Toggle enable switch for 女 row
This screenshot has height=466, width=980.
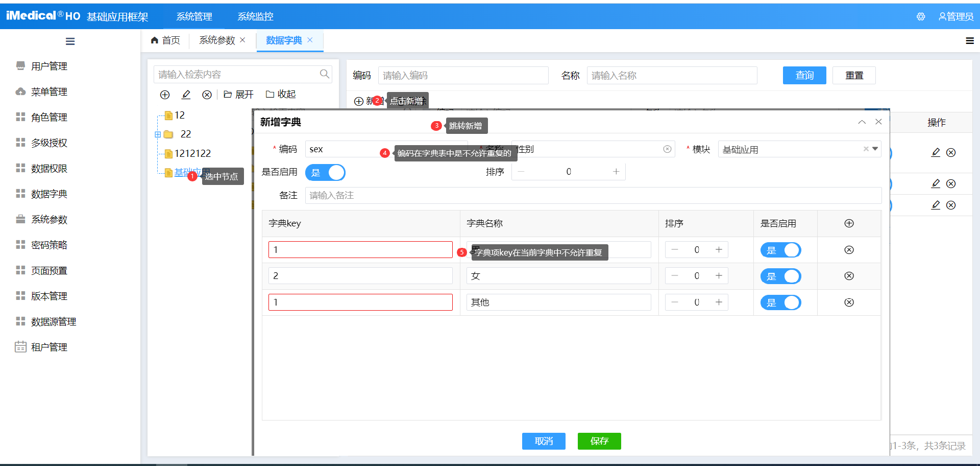[780, 276]
